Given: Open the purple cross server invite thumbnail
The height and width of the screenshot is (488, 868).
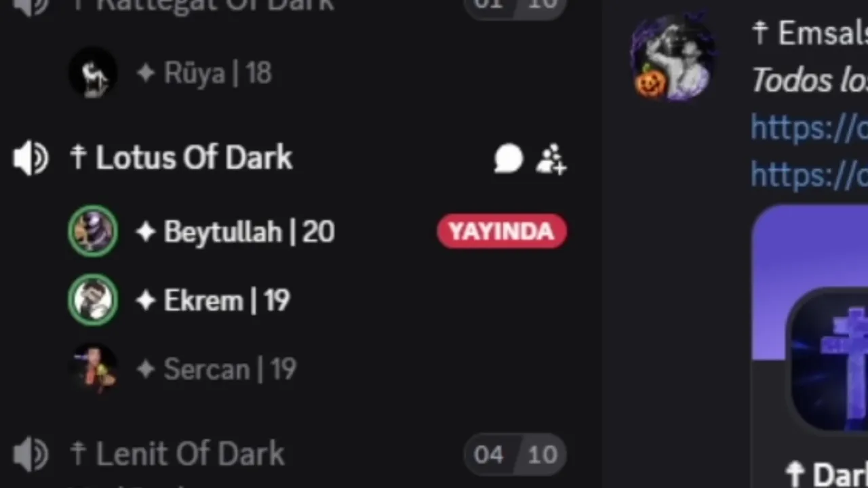Looking at the screenshot, I should pos(829,359).
